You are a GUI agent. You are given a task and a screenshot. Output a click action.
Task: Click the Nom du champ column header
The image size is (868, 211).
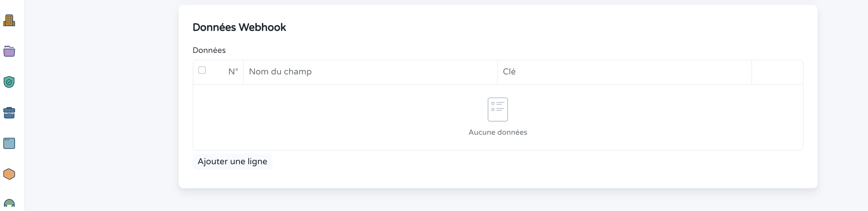pos(280,72)
